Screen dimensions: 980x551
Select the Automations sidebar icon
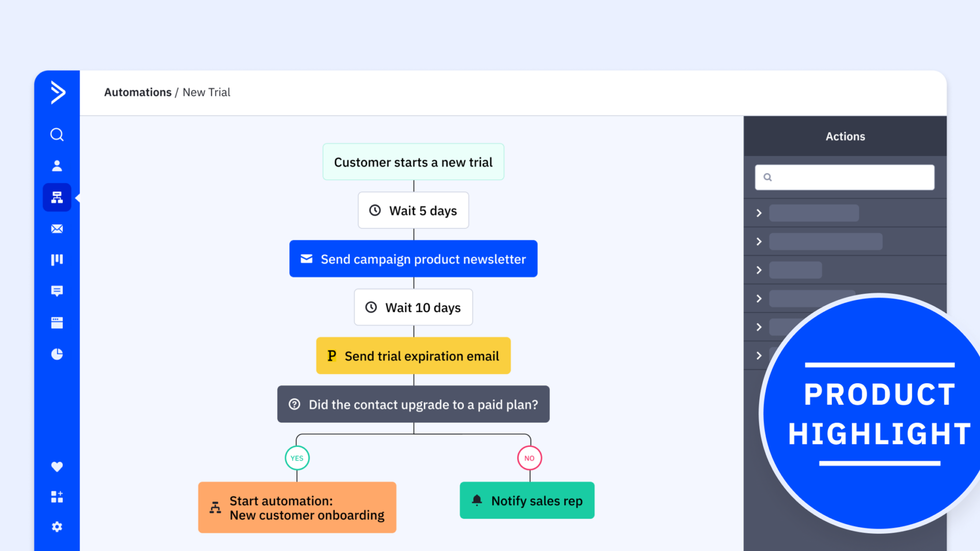coord(57,197)
